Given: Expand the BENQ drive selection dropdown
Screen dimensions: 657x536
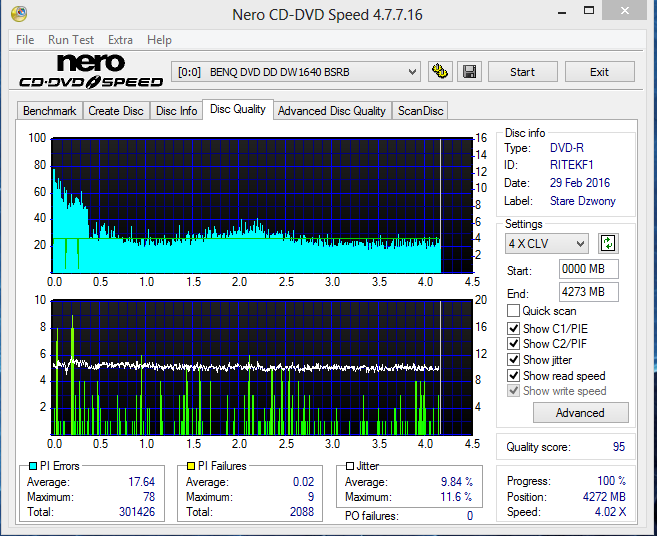Looking at the screenshot, I should coord(412,72).
